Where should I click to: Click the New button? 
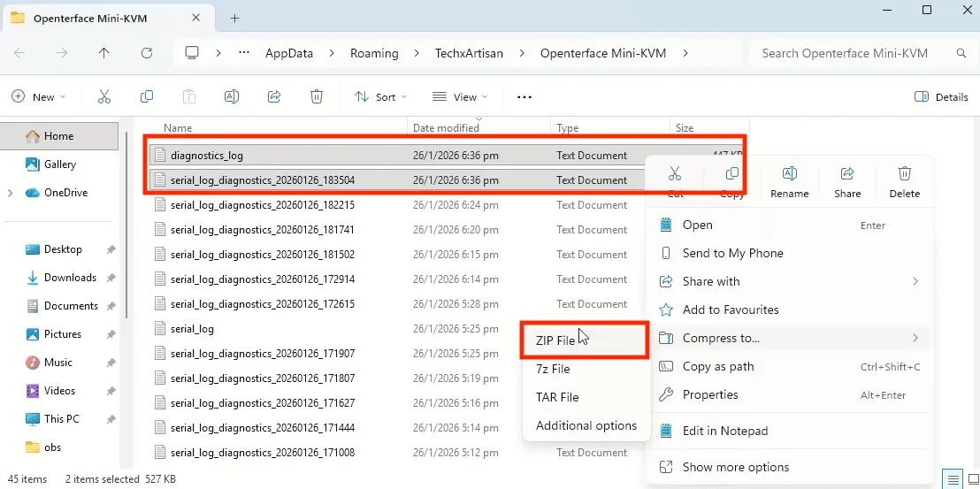35,96
